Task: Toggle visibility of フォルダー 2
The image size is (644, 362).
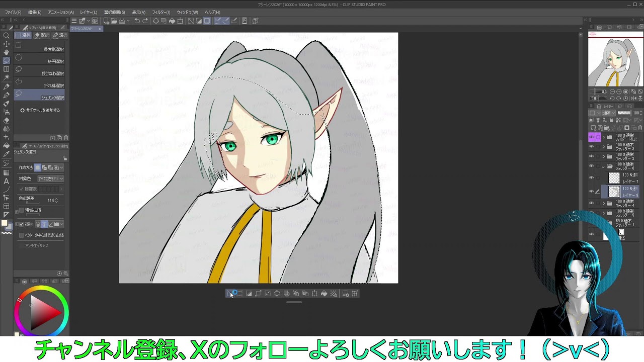Action: click(592, 156)
